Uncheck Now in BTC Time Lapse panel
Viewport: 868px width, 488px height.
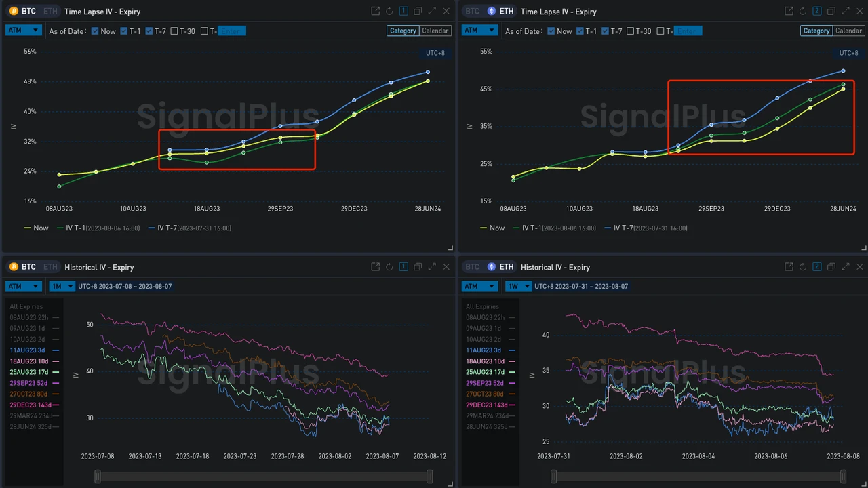(x=95, y=31)
